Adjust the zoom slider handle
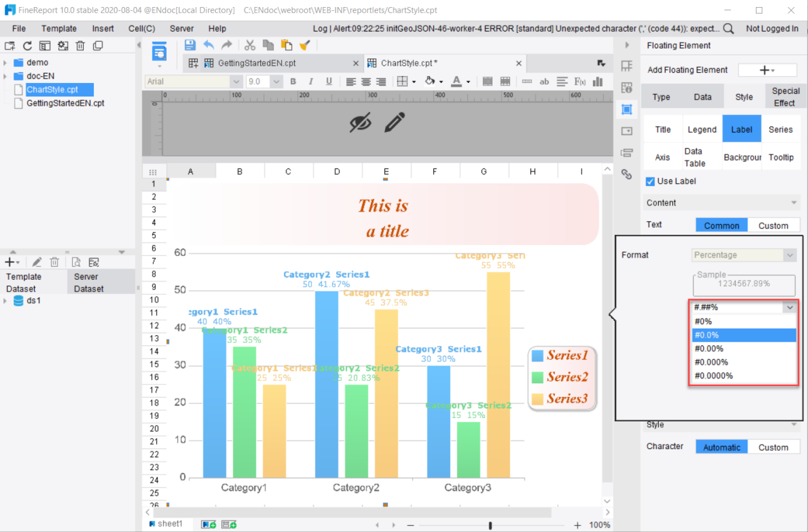This screenshot has height=532, width=808. pyautogui.click(x=491, y=526)
